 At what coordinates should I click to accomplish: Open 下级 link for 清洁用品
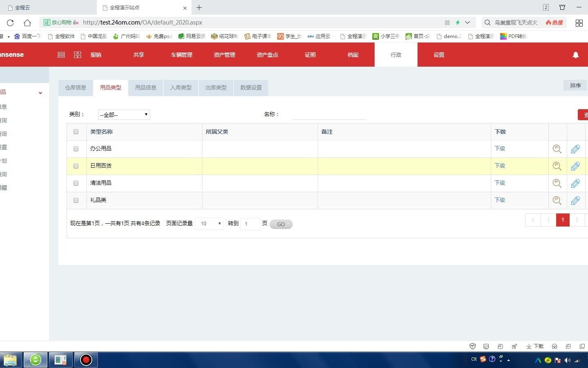500,183
